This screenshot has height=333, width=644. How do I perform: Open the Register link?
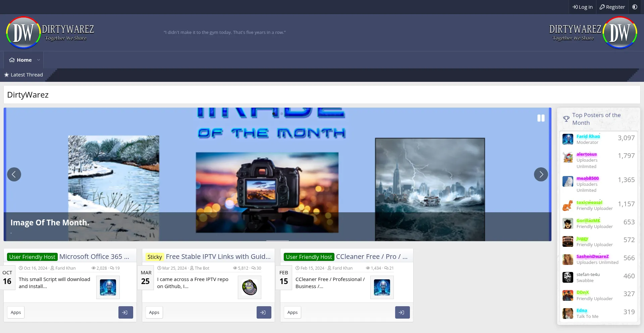coord(612,7)
